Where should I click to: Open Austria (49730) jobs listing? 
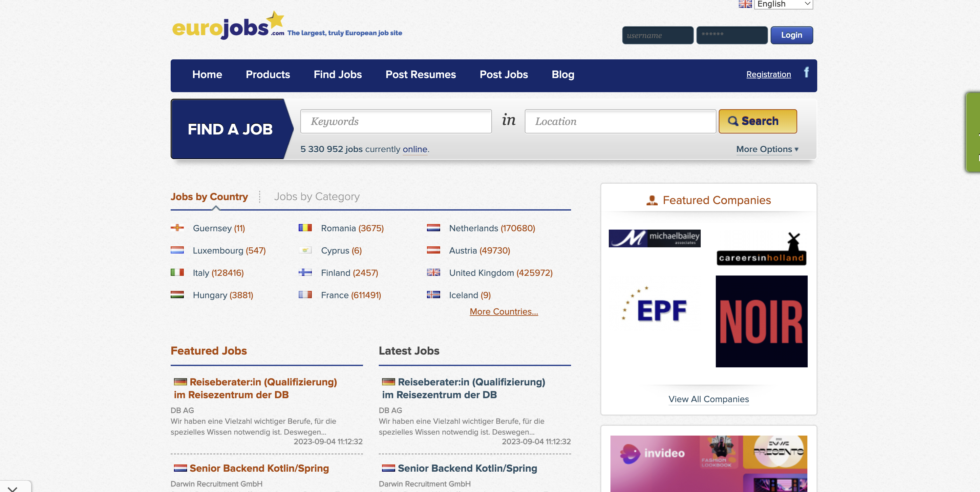tap(479, 251)
